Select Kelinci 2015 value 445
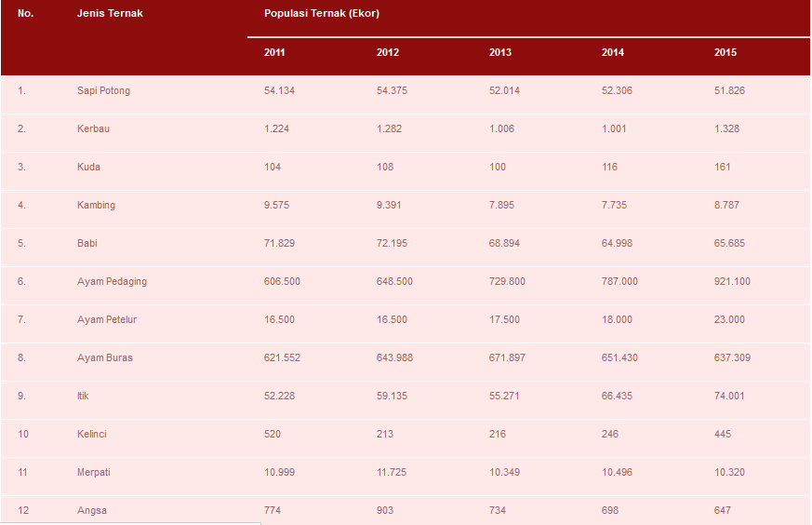Viewport: 812px width, 525px height. (723, 435)
